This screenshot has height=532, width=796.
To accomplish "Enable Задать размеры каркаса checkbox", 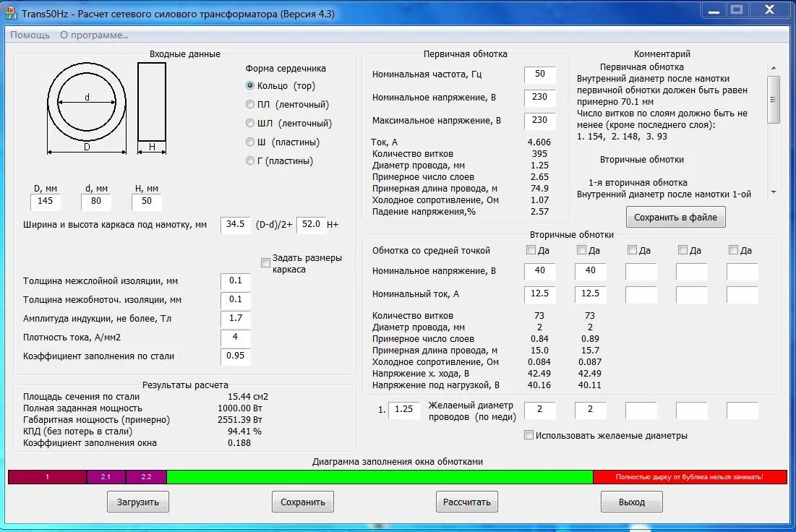I will 265,263.
